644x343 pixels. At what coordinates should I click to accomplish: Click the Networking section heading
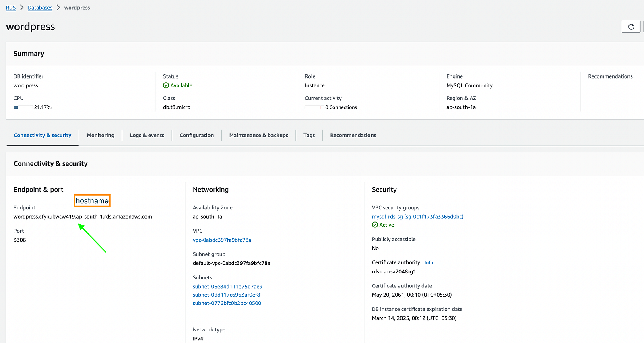tap(211, 190)
